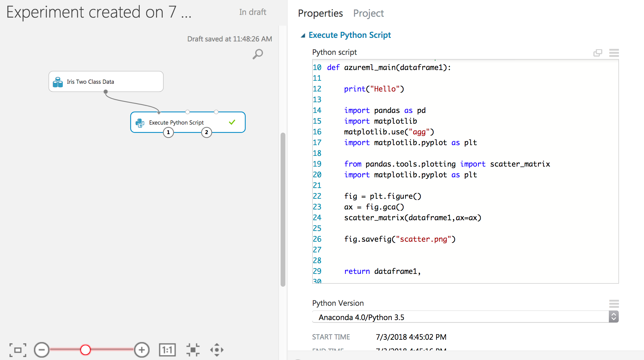Click the zoom level slider handle
Image resolution: width=644 pixels, height=360 pixels.
tap(85, 350)
